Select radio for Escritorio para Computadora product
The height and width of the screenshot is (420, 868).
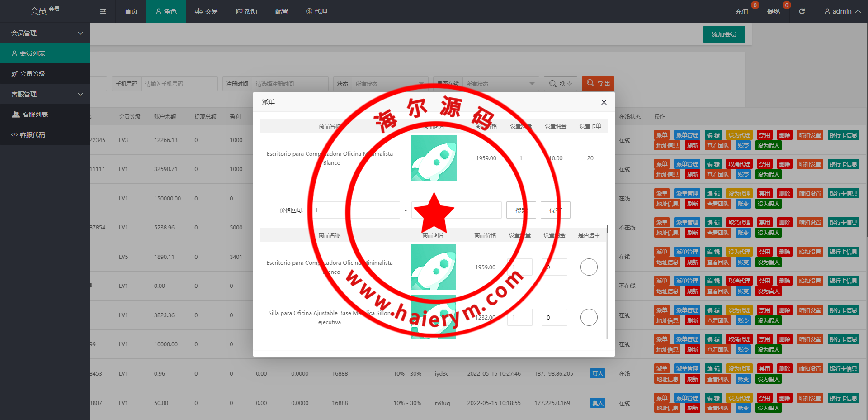(x=589, y=267)
